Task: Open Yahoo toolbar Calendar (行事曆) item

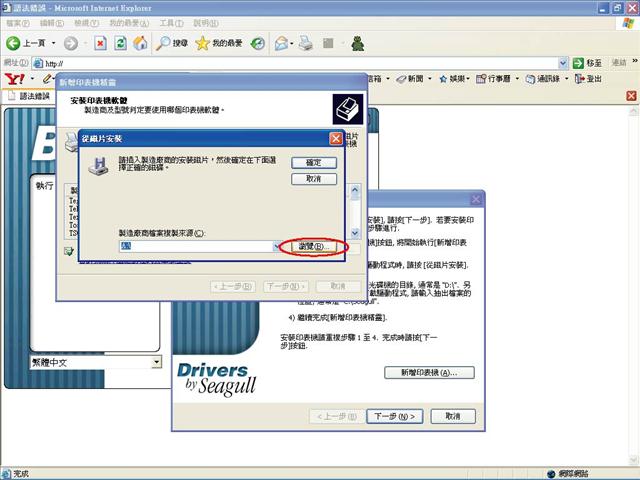Action: point(493,78)
